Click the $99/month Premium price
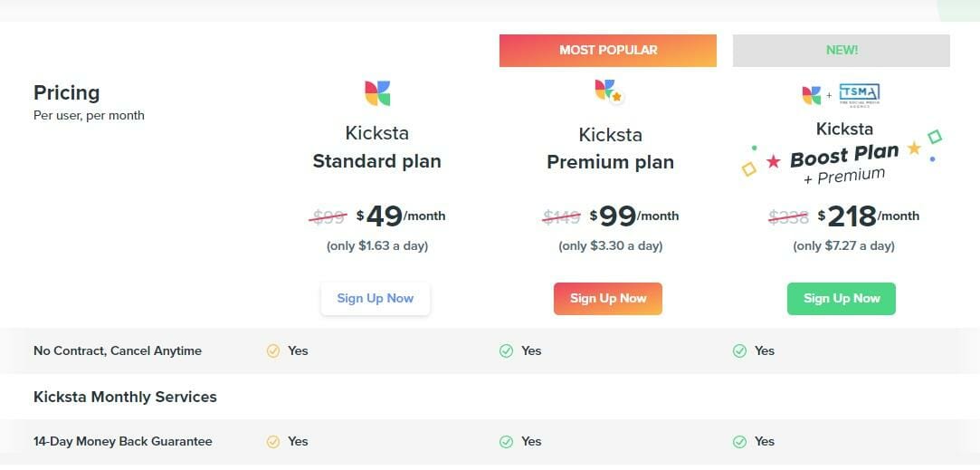 (x=633, y=216)
